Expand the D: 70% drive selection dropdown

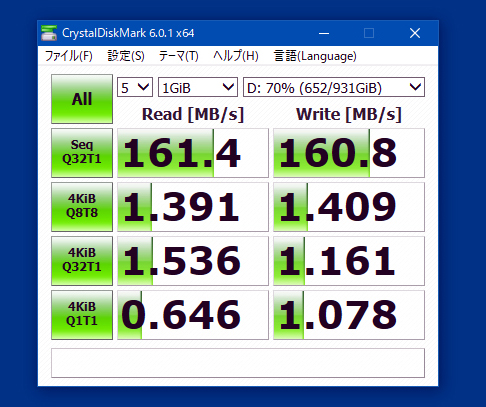click(334, 87)
